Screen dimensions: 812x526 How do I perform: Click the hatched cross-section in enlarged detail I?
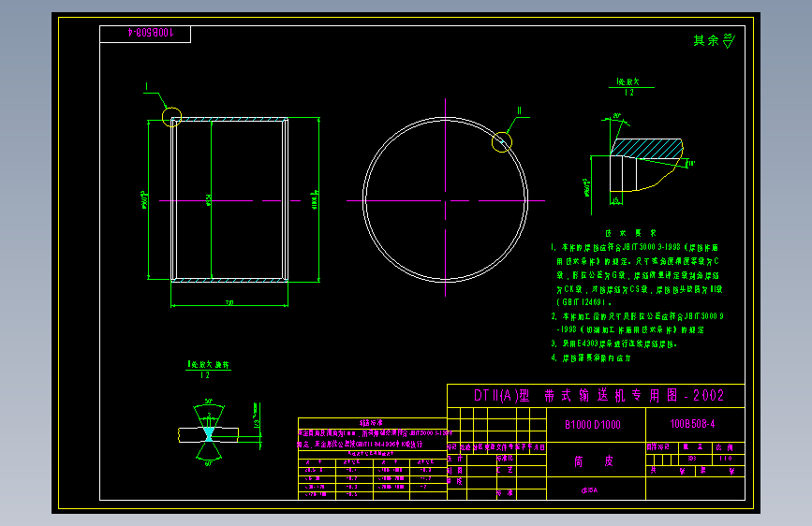pyautogui.click(x=646, y=148)
